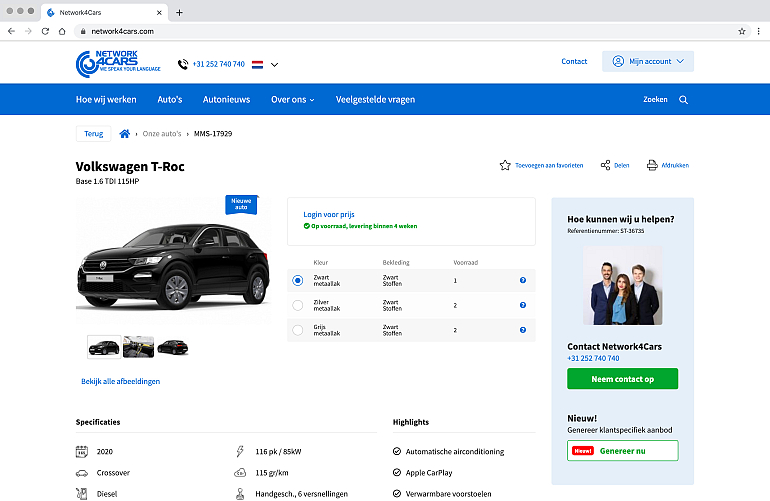Select the first car front thumbnail
The height and width of the screenshot is (501, 770).
[104, 347]
